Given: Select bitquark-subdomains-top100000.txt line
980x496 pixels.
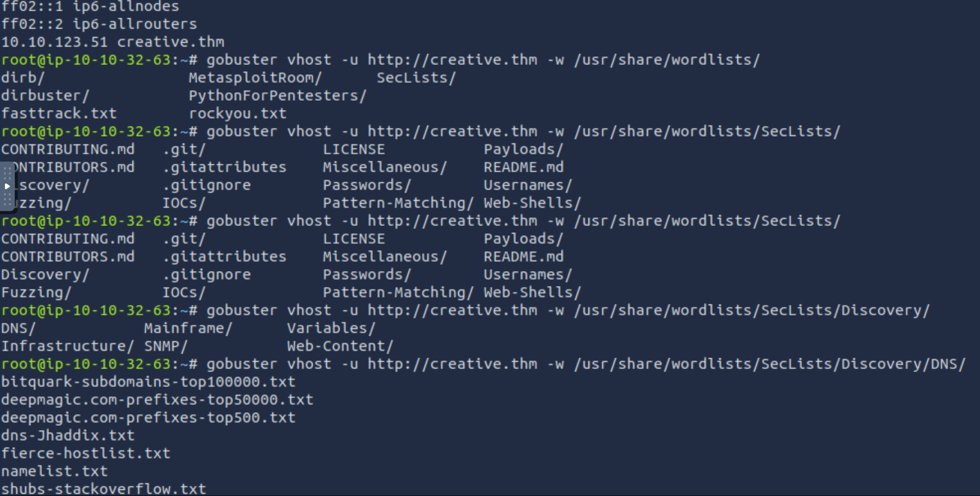Looking at the screenshot, I should coord(148,382).
